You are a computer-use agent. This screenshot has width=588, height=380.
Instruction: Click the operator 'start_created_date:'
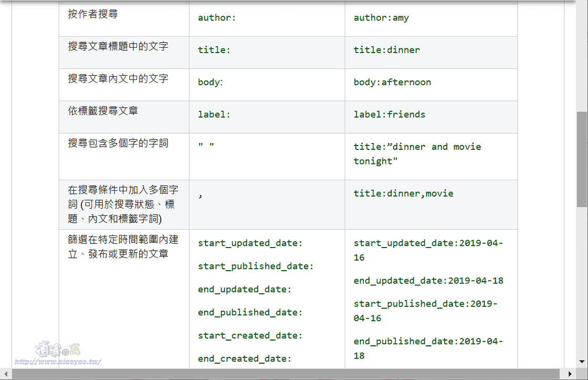(250, 336)
